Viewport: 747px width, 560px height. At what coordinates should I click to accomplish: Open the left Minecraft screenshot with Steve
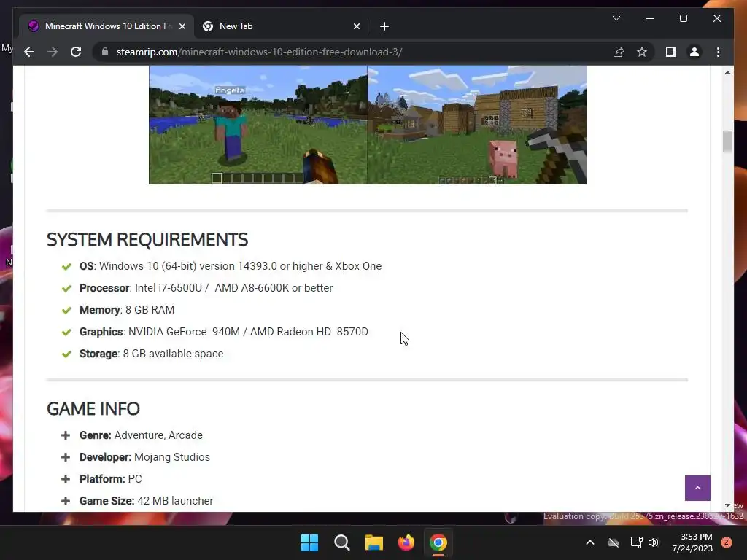click(x=258, y=125)
